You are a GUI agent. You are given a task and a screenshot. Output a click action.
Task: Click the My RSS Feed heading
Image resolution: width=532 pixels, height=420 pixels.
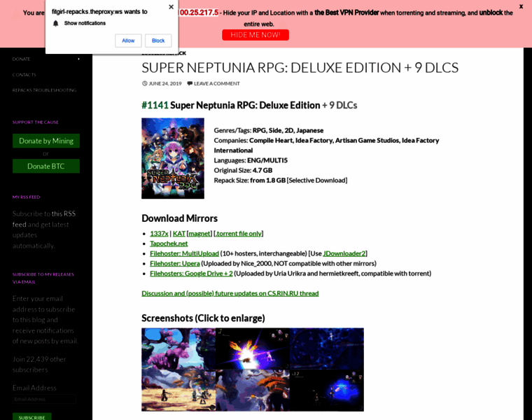pos(26,197)
